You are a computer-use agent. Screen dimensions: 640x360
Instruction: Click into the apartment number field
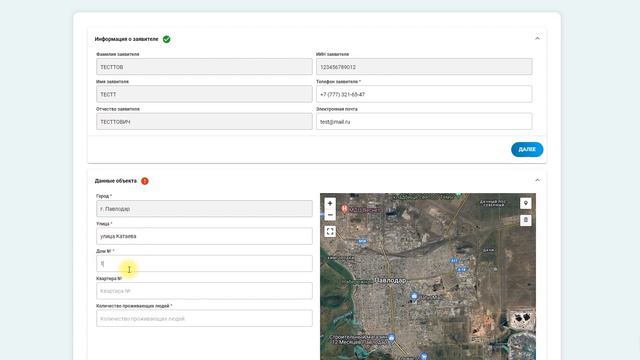tap(204, 291)
